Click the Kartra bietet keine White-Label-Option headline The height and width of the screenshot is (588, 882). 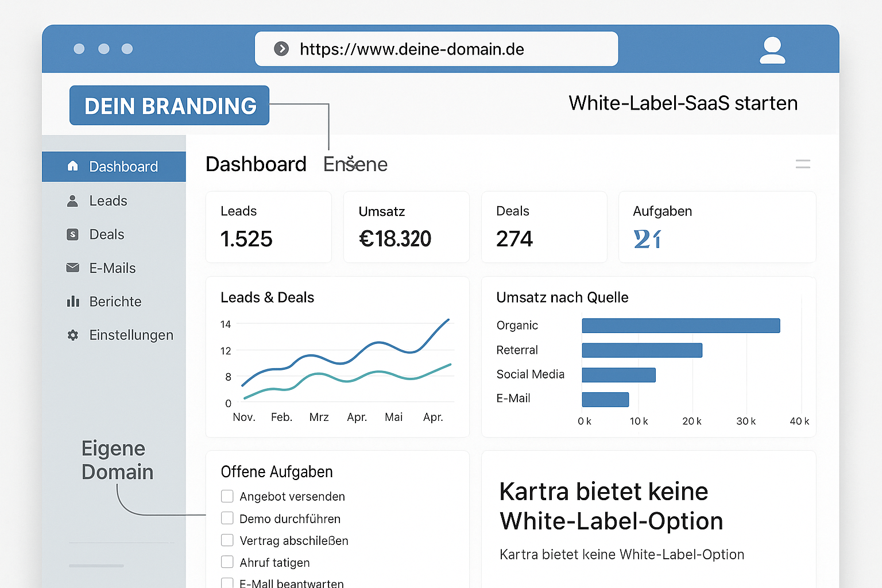coord(611,506)
